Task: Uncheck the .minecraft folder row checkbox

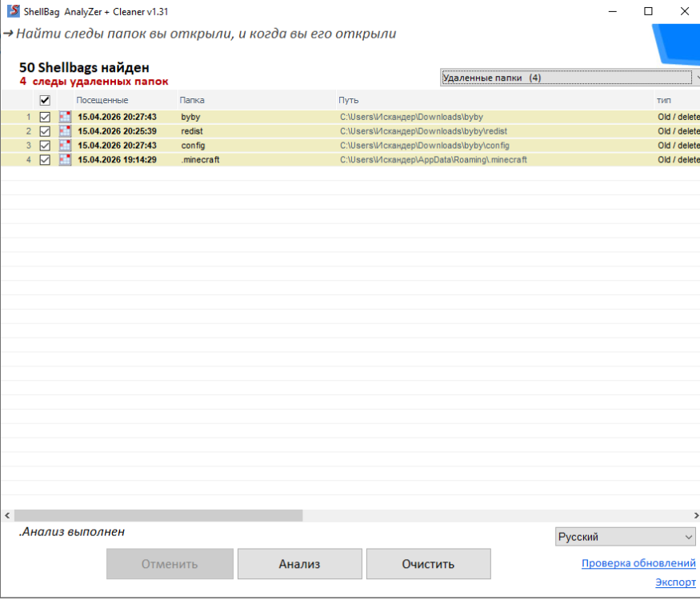Action: click(45, 160)
